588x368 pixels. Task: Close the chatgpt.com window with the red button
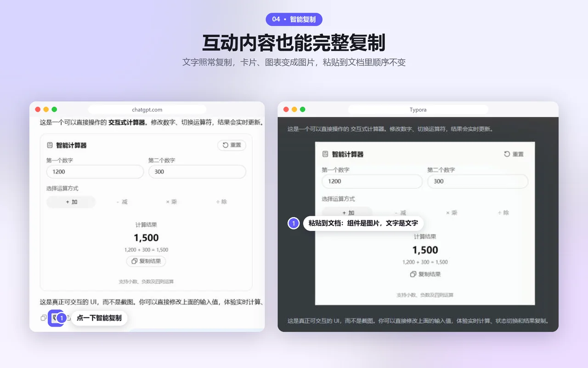click(38, 109)
